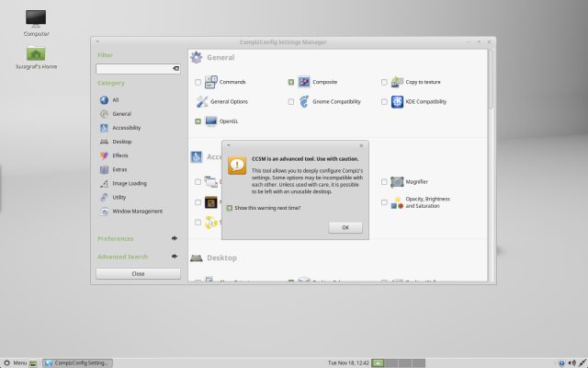Open the Commands plugin icon
The image size is (588, 368).
(211, 82)
